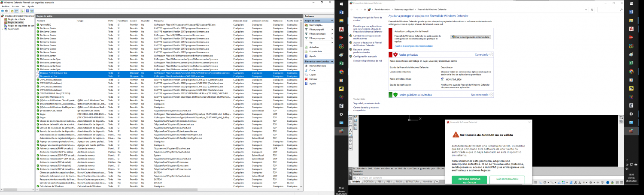Sort rules by the Habilitado column header
The height and width of the screenshot is (195, 644).
coord(122,21)
